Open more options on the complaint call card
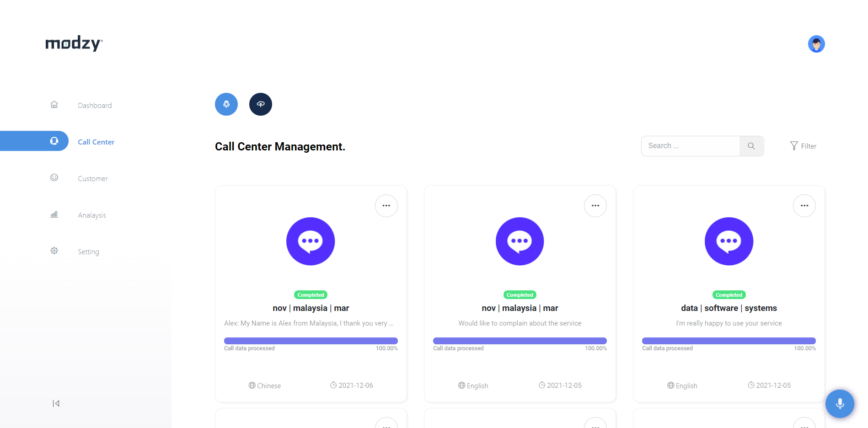 pos(595,206)
